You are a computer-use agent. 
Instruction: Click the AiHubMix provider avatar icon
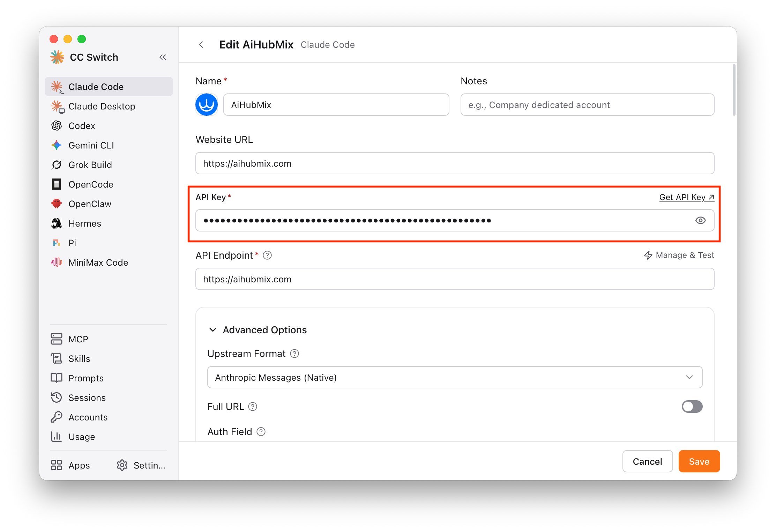tap(207, 105)
